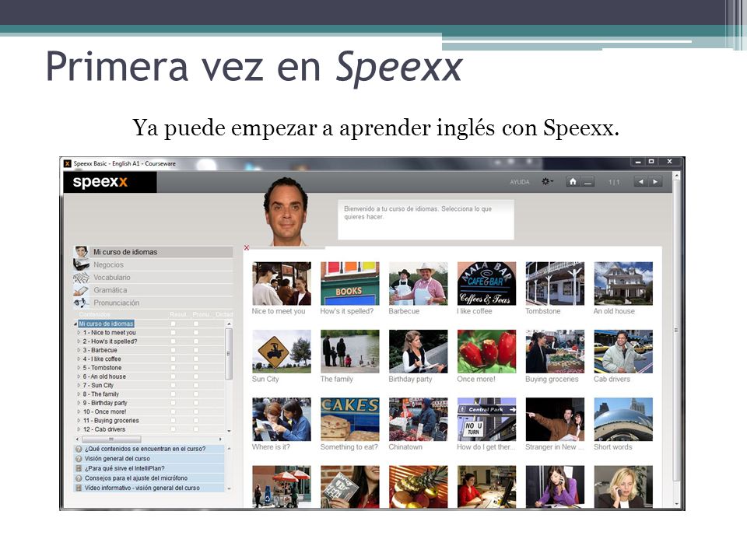747x560 pixels.
Task: Tick first checkbox for 1 - Nice to meet you
Action: pyautogui.click(x=173, y=332)
